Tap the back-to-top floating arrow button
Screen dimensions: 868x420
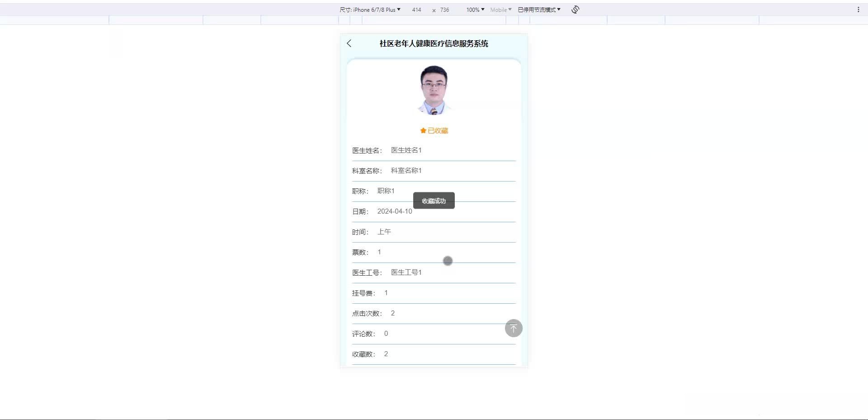[x=513, y=328]
